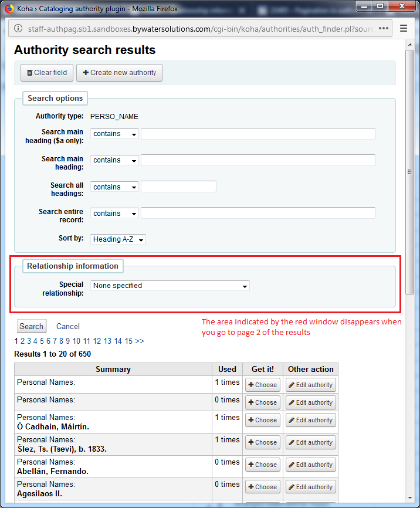The height and width of the screenshot is (508, 420).
Task: Click Create new authority plus button
Action: point(119,73)
